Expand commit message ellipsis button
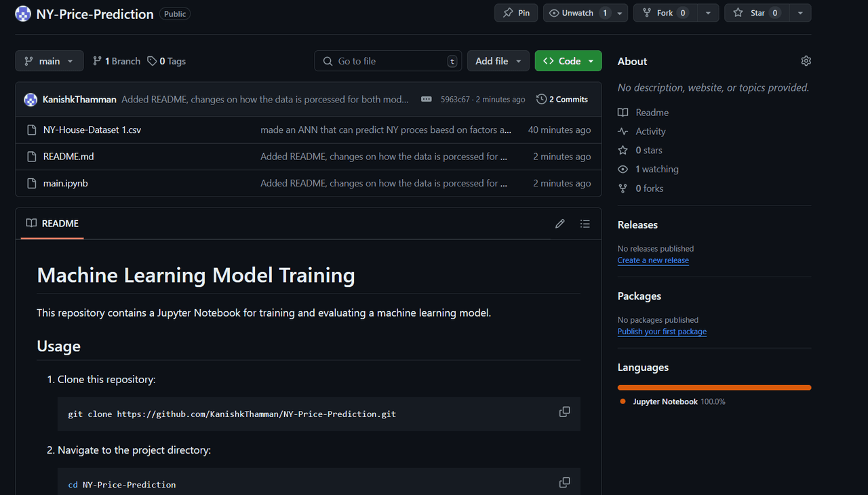 [426, 99]
